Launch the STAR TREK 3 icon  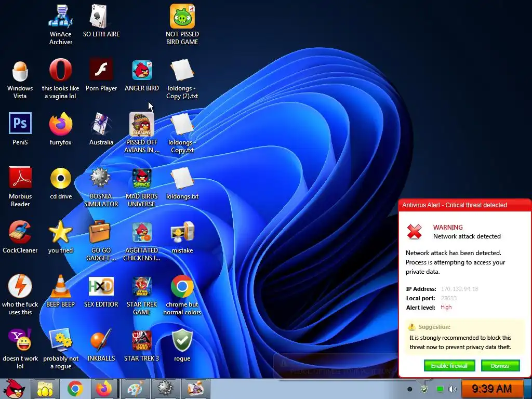[141, 345]
